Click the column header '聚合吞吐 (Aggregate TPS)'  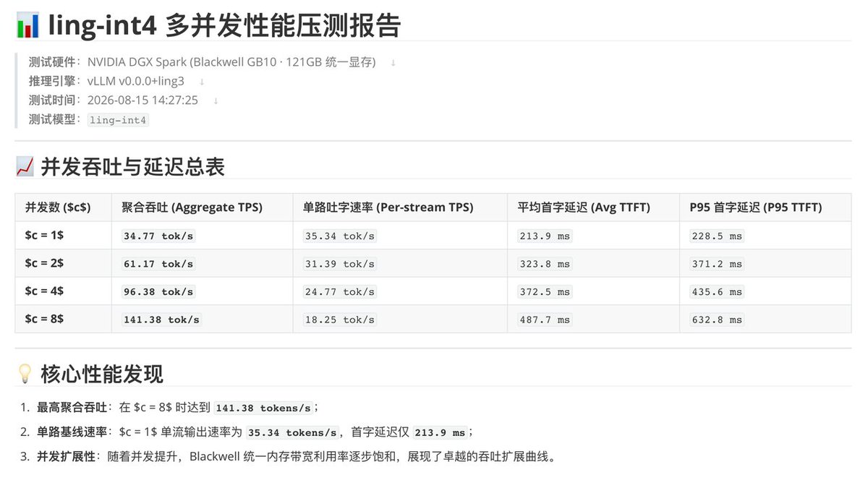[192, 207]
